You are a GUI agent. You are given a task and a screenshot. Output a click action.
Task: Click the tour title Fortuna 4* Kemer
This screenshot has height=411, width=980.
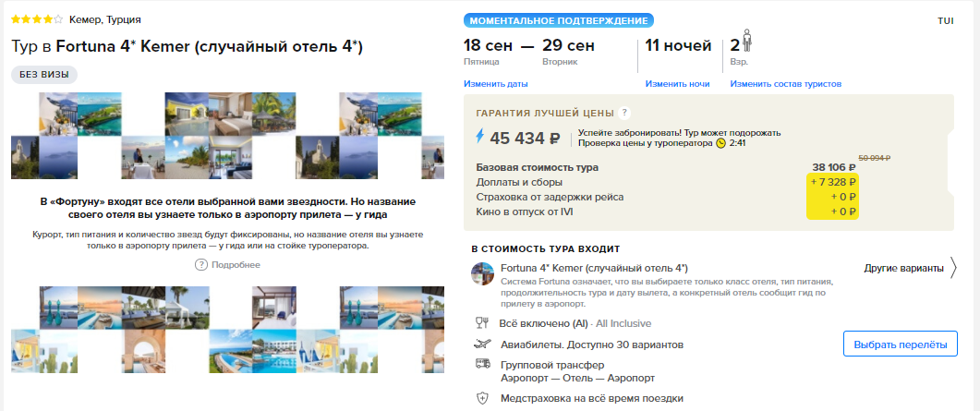[188, 47]
